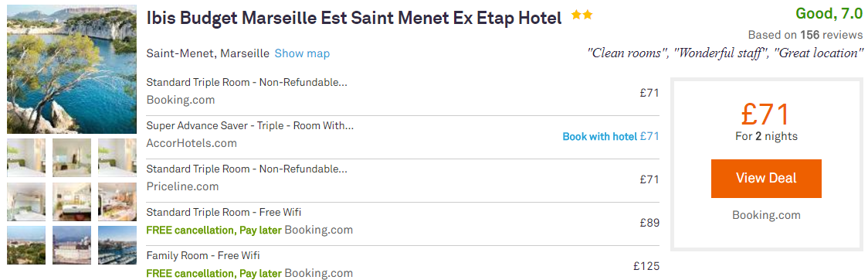The image size is (868, 280).
Task: Click the Booking.com label under View Deal
Action: pos(766,215)
